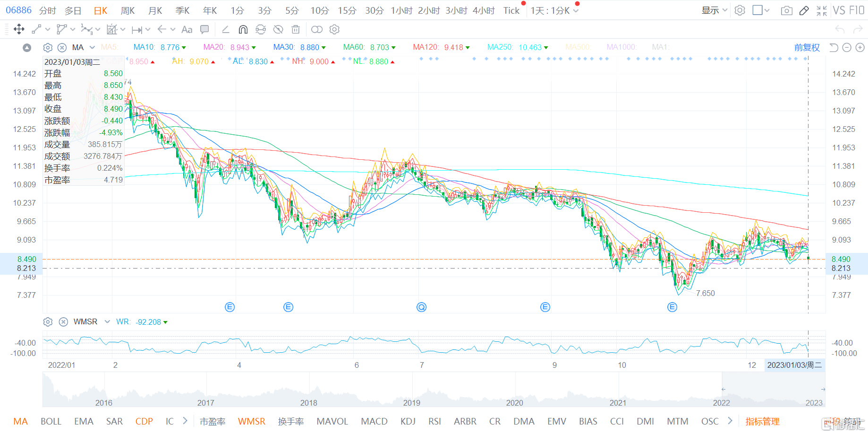868x434 pixels.
Task: Select the arrow annotation tool
Action: point(162,29)
